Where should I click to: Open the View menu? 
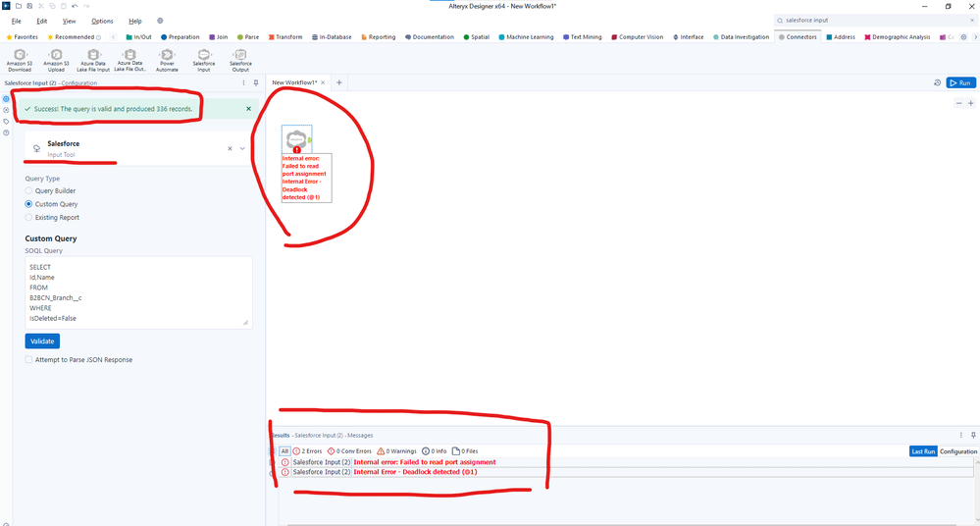[69, 21]
